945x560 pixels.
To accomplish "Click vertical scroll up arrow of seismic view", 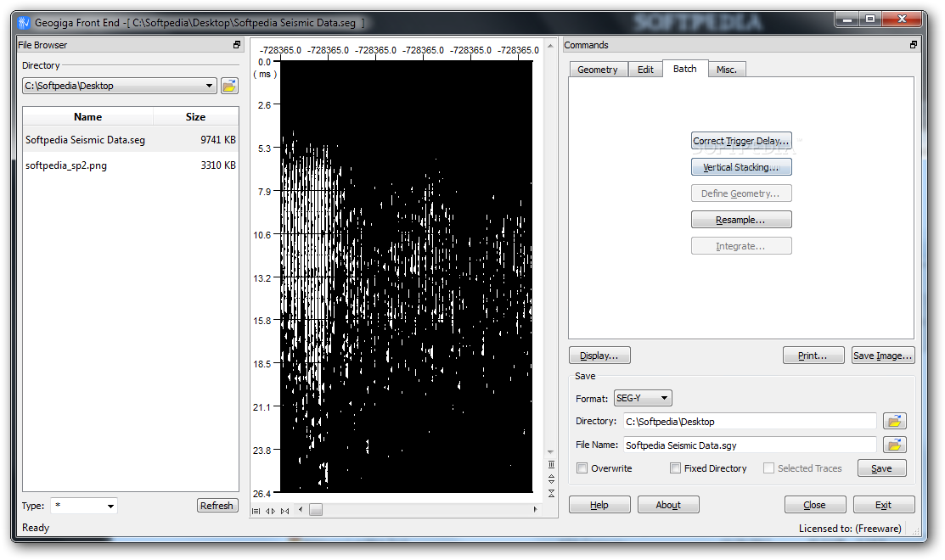I will click(550, 46).
